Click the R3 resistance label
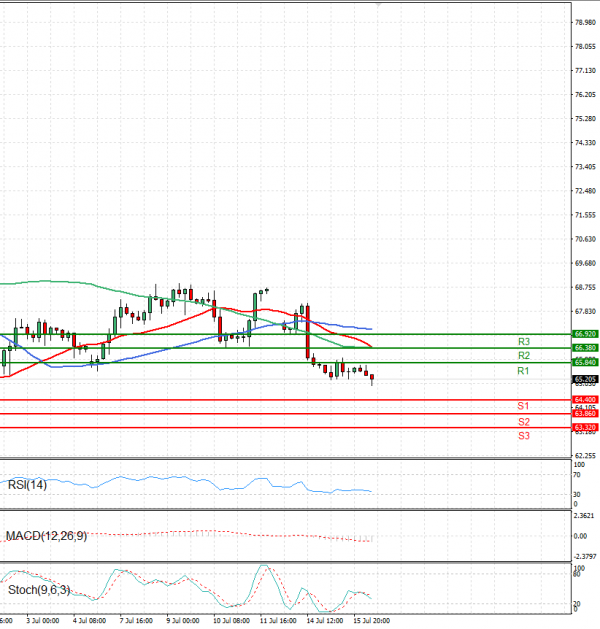 [524, 341]
